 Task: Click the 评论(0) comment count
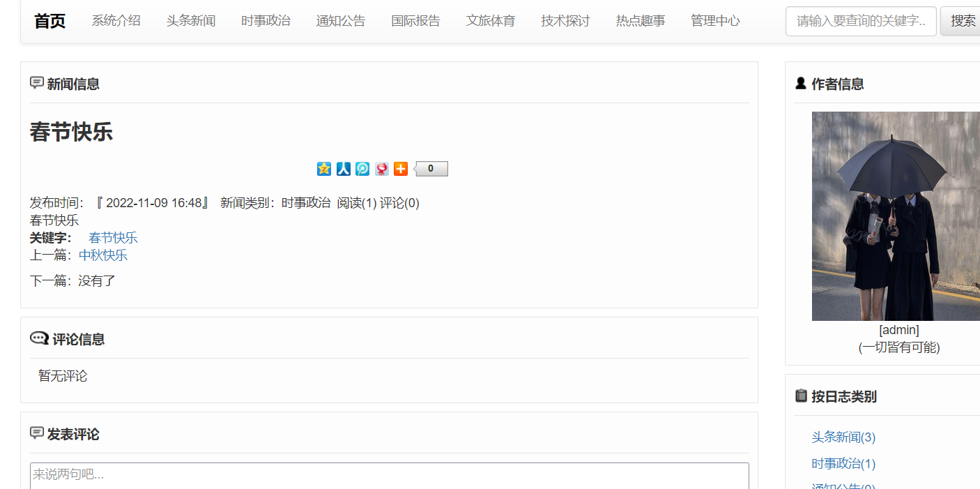(399, 203)
